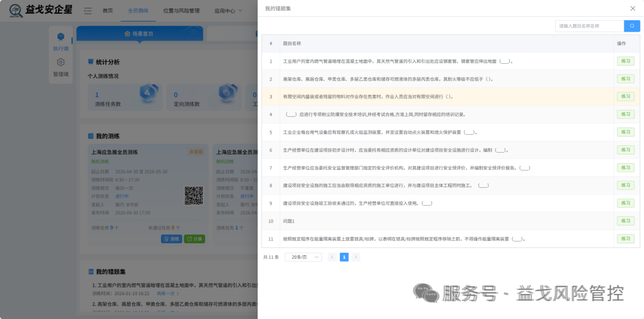
Task: Switch to the 场景首页 tab
Action: (x=139, y=33)
